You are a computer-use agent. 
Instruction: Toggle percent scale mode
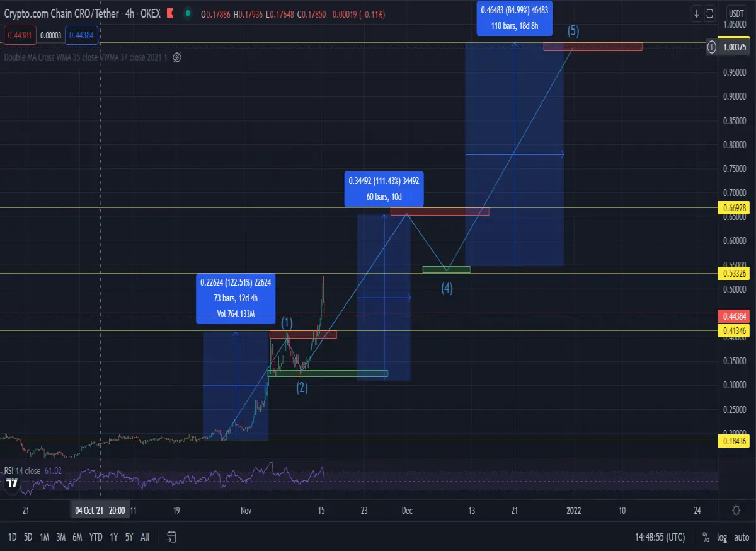coord(706,537)
